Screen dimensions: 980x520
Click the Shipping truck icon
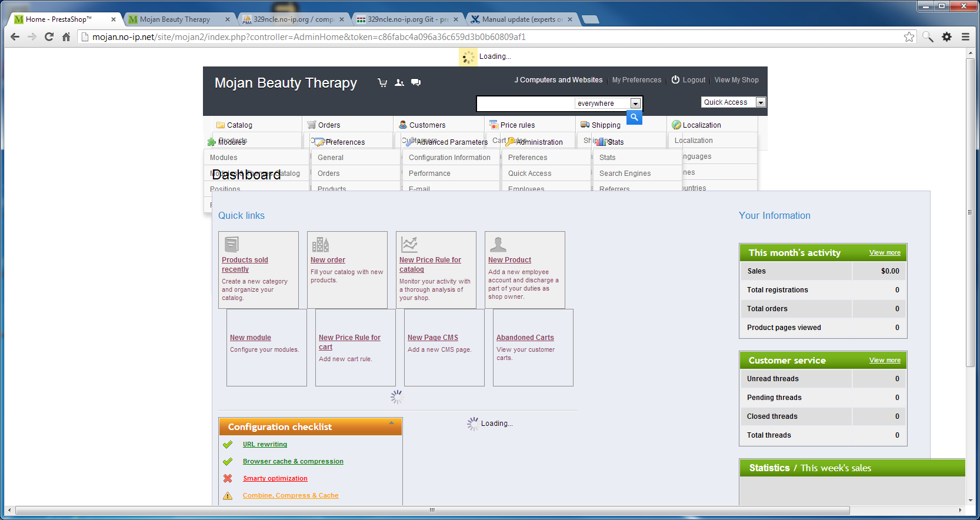pos(585,125)
